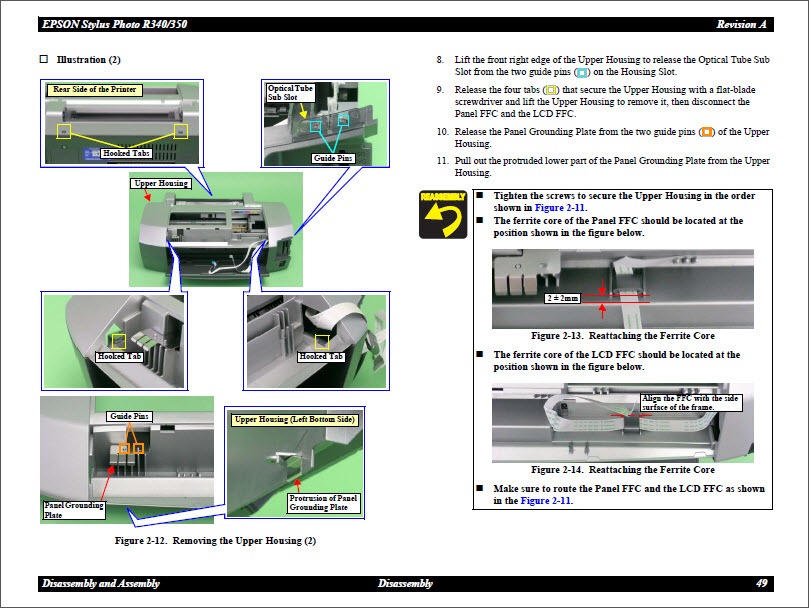Click the orange guide pin symbol in step 10
Image resolution: width=809 pixels, height=608 pixels.
coord(707,132)
